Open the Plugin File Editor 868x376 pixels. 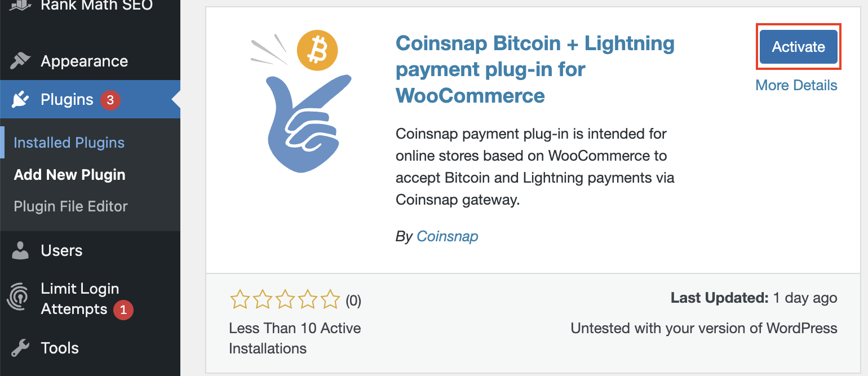click(x=70, y=206)
